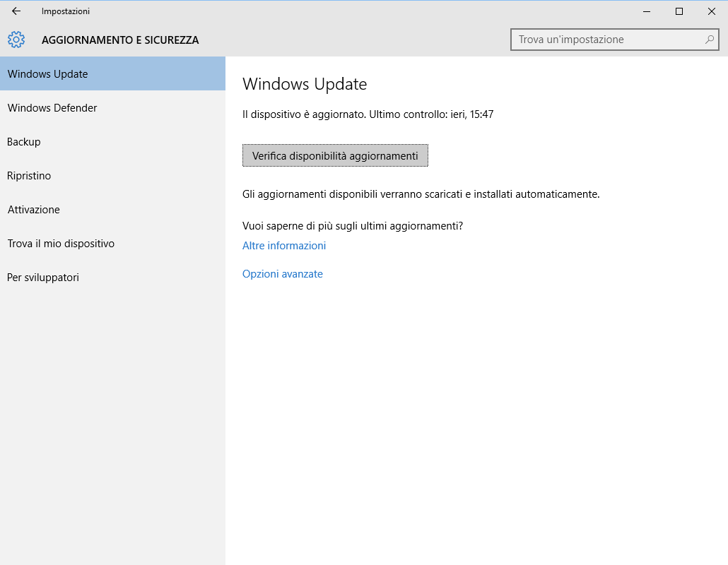Open Per sviluppatori section
The height and width of the screenshot is (565, 728).
tap(113, 277)
